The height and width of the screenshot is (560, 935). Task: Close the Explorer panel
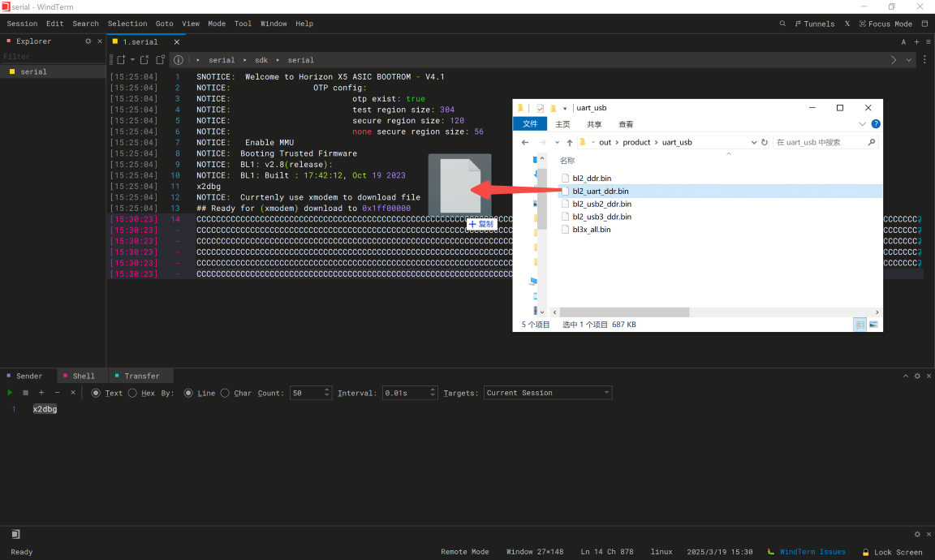(x=100, y=41)
